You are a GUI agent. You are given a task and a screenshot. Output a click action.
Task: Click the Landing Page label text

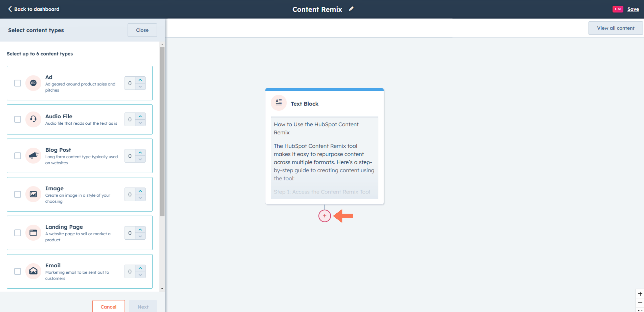64,227
